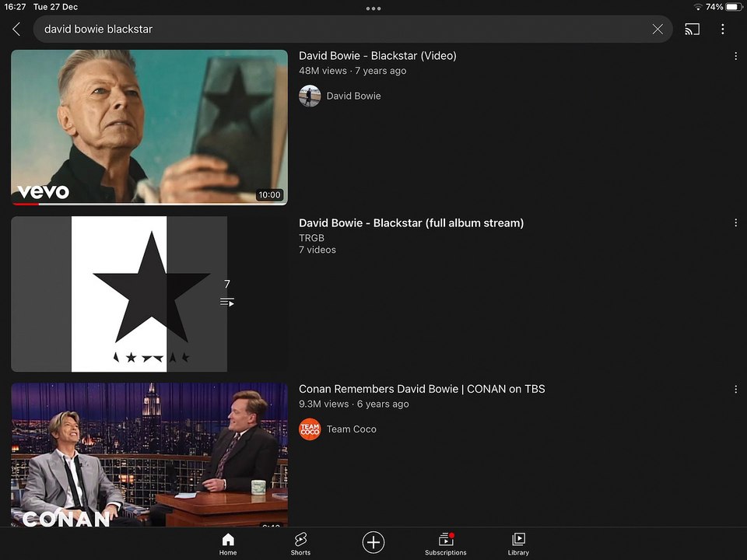Open 'Blackstar (full album stream)' title
The width and height of the screenshot is (747, 560).
tap(411, 223)
